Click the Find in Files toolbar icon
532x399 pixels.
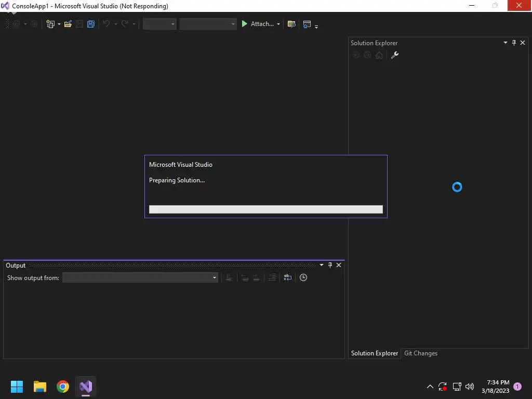pos(291,24)
